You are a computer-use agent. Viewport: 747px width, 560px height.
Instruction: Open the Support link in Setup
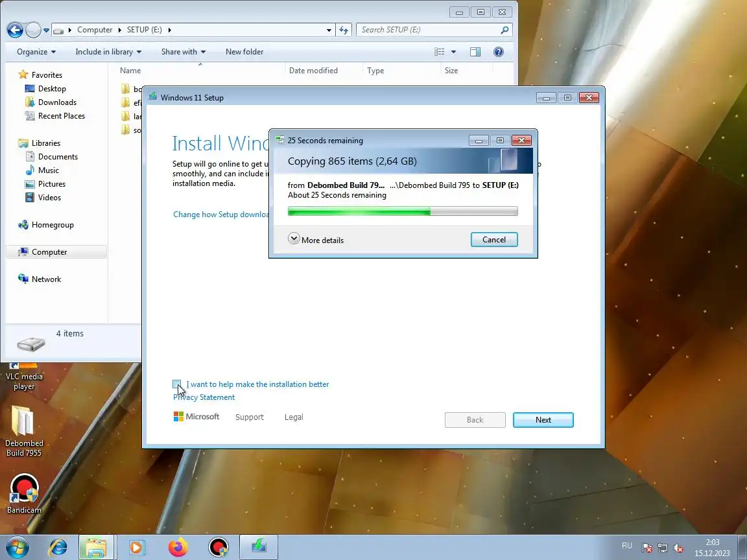point(249,417)
